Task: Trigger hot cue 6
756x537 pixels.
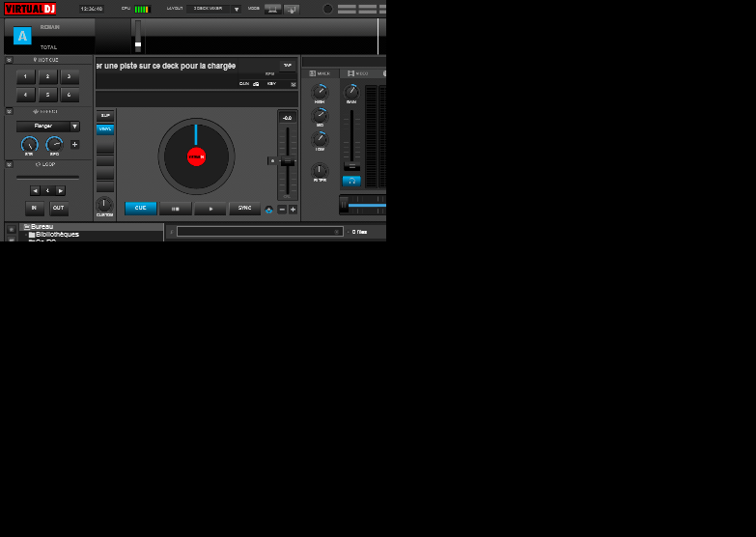Action: pyautogui.click(x=70, y=95)
